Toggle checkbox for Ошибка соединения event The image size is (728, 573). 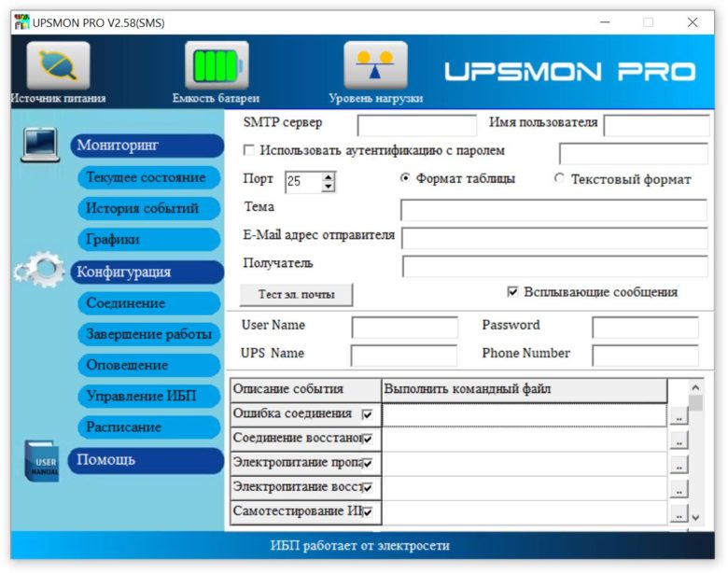[367, 414]
